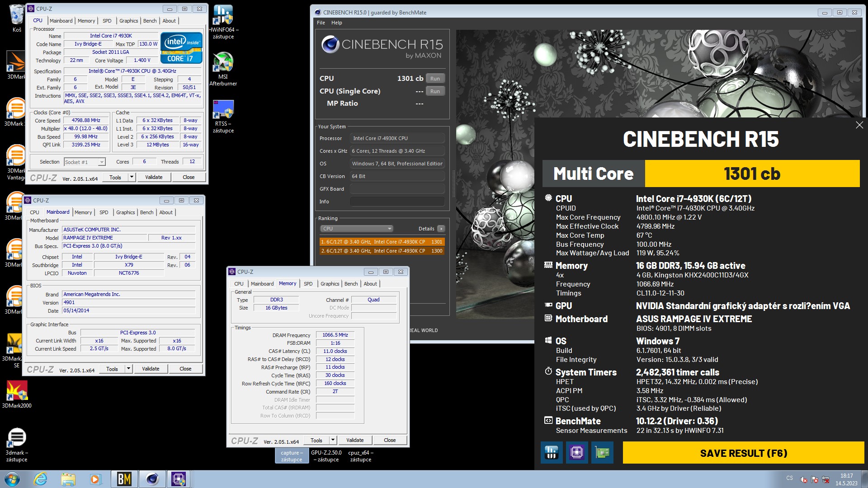
Task: Click Tools button in Memory CPU-Z window
Action: pos(316,440)
